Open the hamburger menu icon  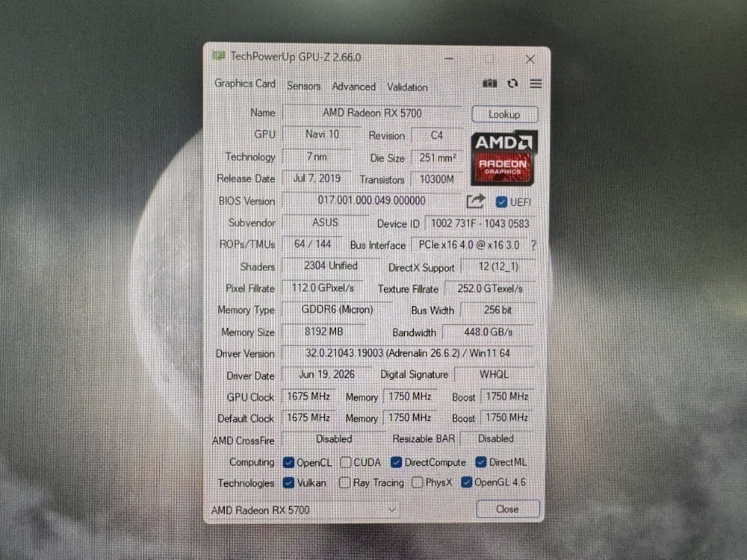[x=536, y=84]
